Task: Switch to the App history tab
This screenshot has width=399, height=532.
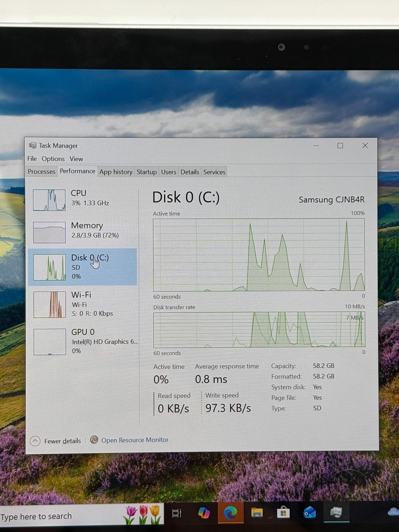Action: pyautogui.click(x=116, y=172)
